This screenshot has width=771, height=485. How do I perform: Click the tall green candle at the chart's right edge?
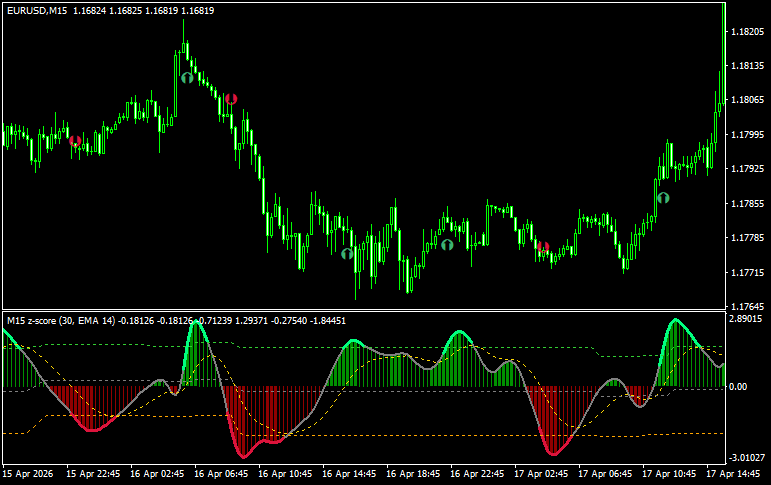pos(723,50)
